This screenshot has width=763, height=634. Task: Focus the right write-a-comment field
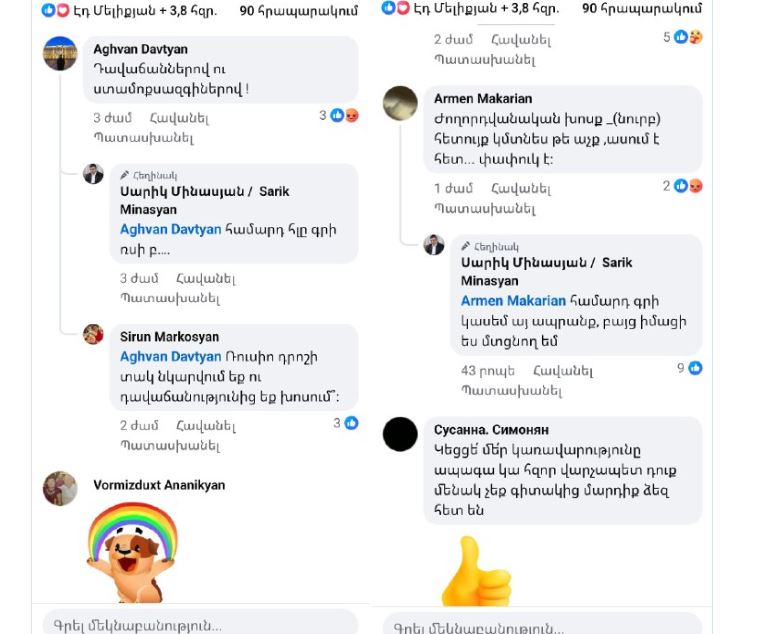(x=542, y=625)
